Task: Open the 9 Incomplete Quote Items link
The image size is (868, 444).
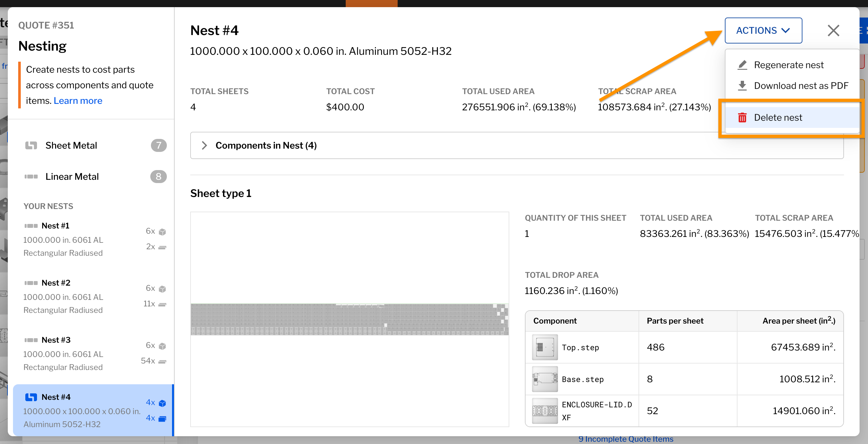Action: click(x=626, y=439)
